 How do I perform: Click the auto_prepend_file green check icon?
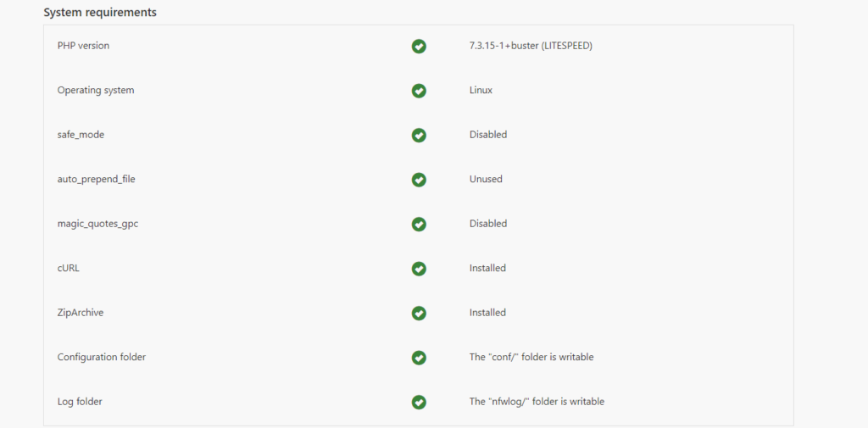coord(419,180)
